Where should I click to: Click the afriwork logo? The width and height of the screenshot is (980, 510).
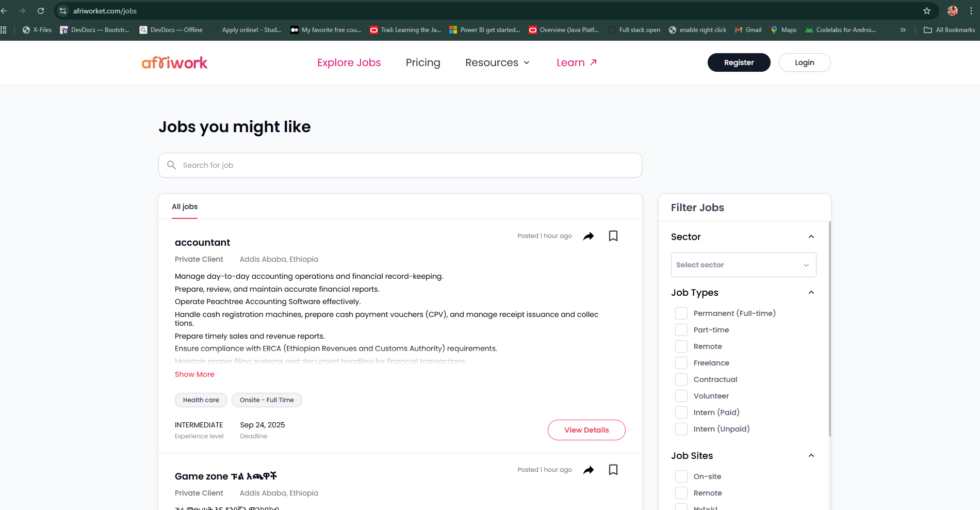click(x=174, y=63)
